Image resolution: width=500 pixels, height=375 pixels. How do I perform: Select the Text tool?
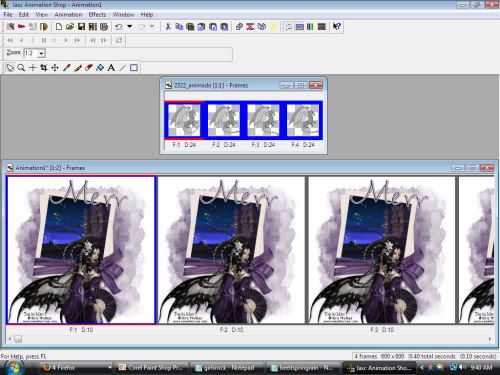pos(111,68)
